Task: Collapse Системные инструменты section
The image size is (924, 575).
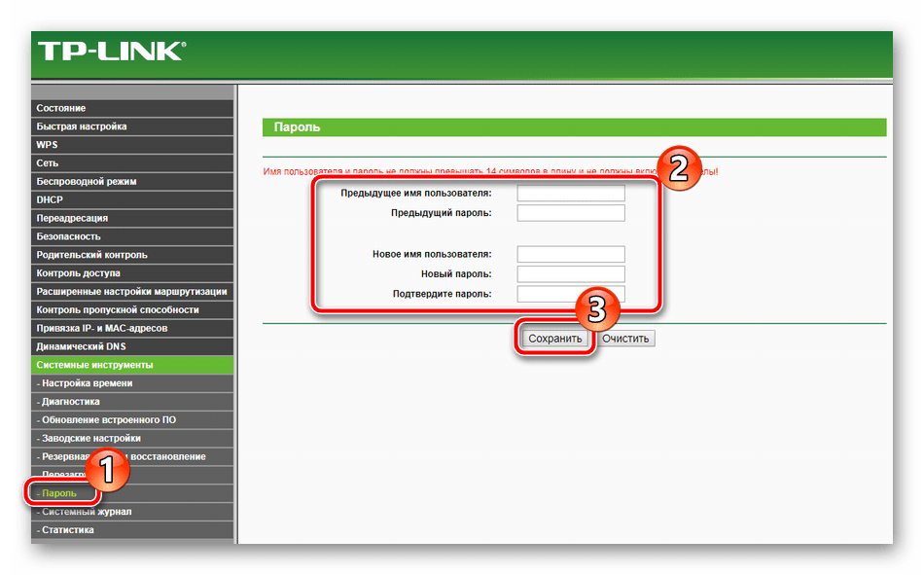Action: pyautogui.click(x=132, y=365)
